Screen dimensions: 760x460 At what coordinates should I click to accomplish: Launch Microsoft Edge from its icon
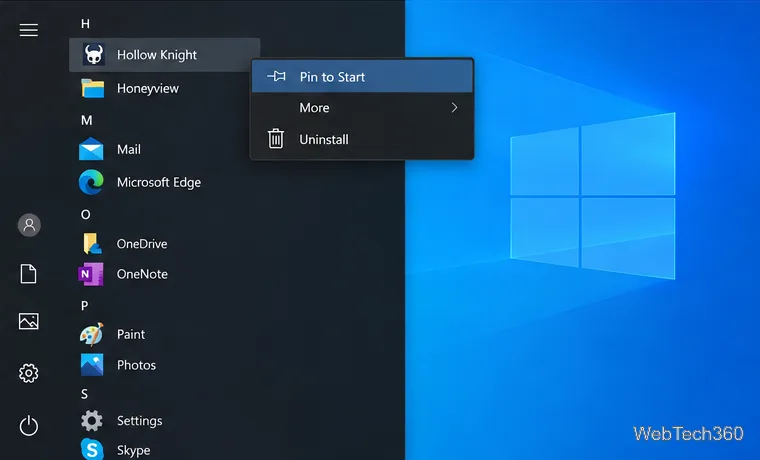[91, 182]
